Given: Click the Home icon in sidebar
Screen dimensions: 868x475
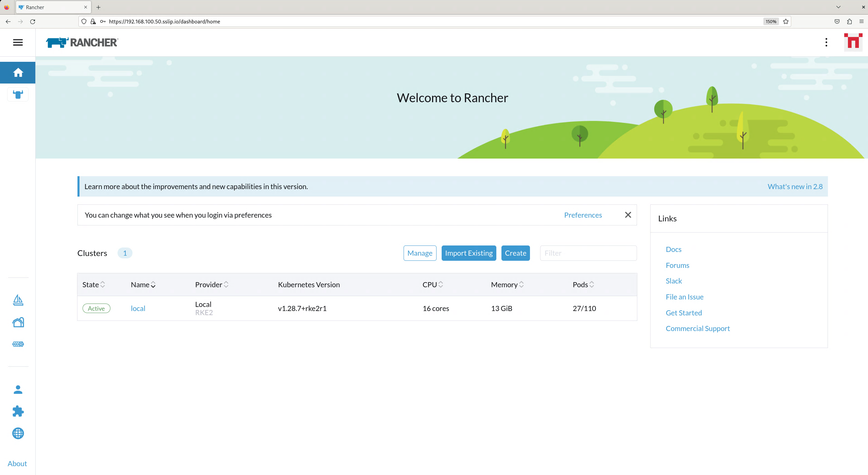Looking at the screenshot, I should tap(18, 73).
